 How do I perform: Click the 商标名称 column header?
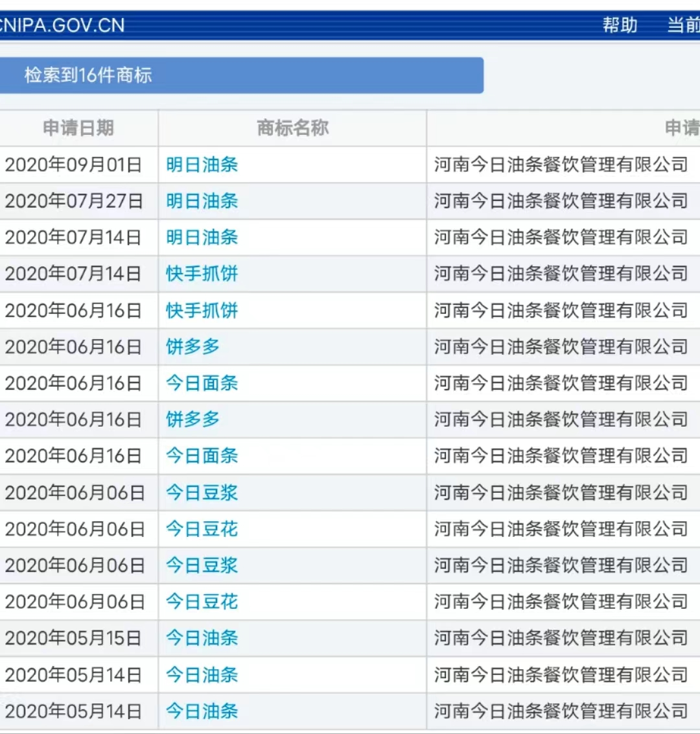coord(293,128)
